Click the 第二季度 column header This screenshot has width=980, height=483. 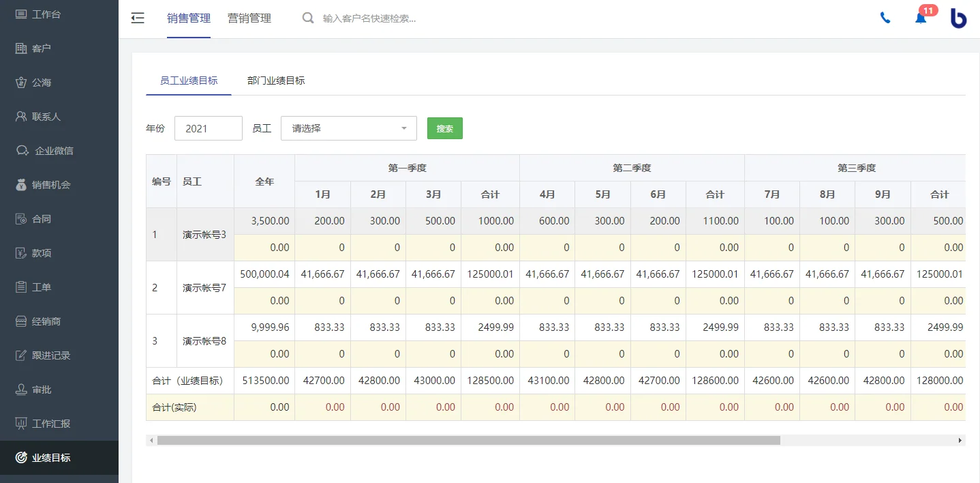pyautogui.click(x=632, y=168)
